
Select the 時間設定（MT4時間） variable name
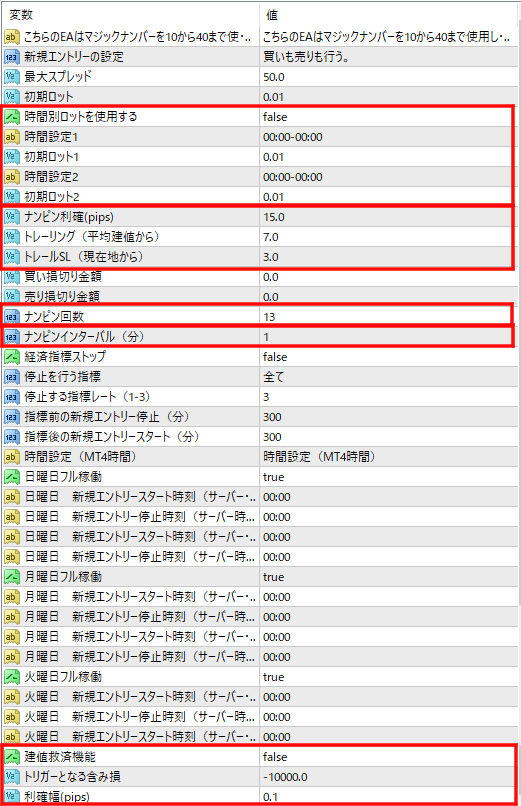pyautogui.click(x=80, y=456)
